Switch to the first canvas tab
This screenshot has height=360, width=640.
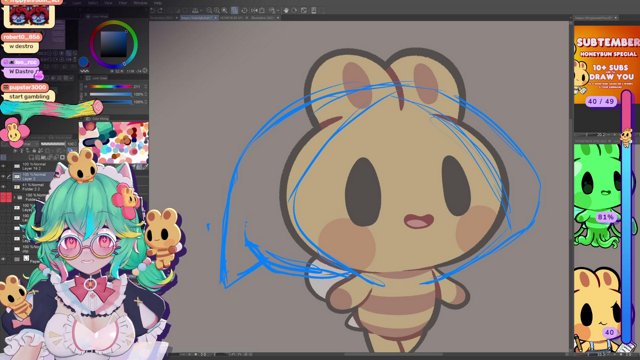pyautogui.click(x=163, y=18)
